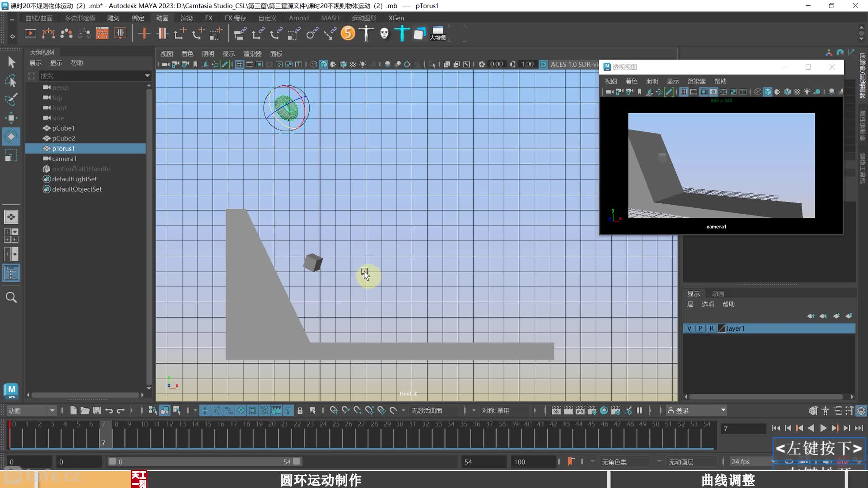Open the Renderer menu in the perspective view window
The image size is (868, 488).
click(x=696, y=81)
